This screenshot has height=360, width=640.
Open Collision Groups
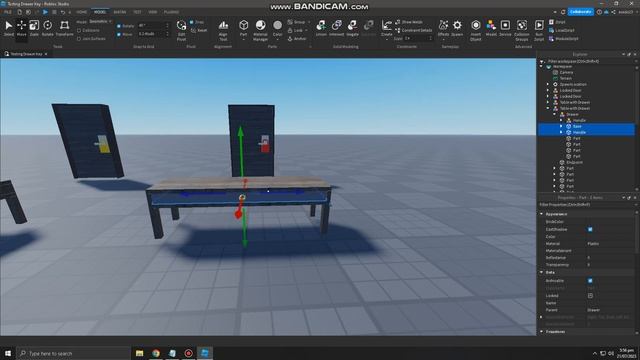coord(522,30)
